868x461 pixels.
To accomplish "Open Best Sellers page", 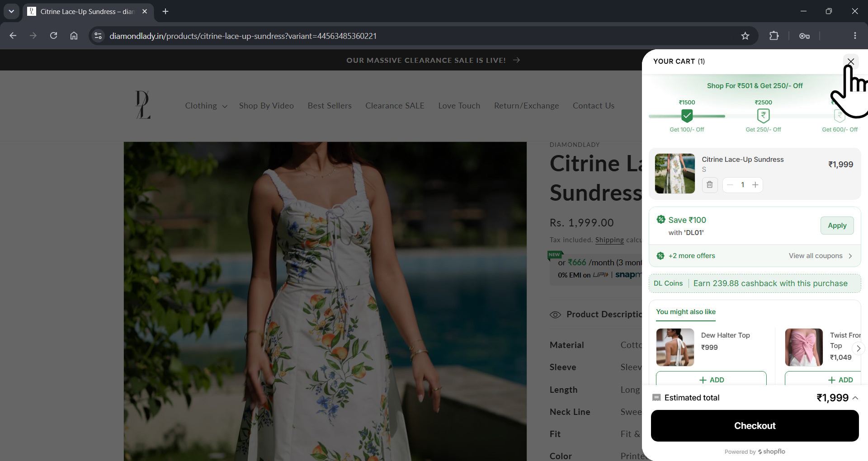I will [x=330, y=106].
